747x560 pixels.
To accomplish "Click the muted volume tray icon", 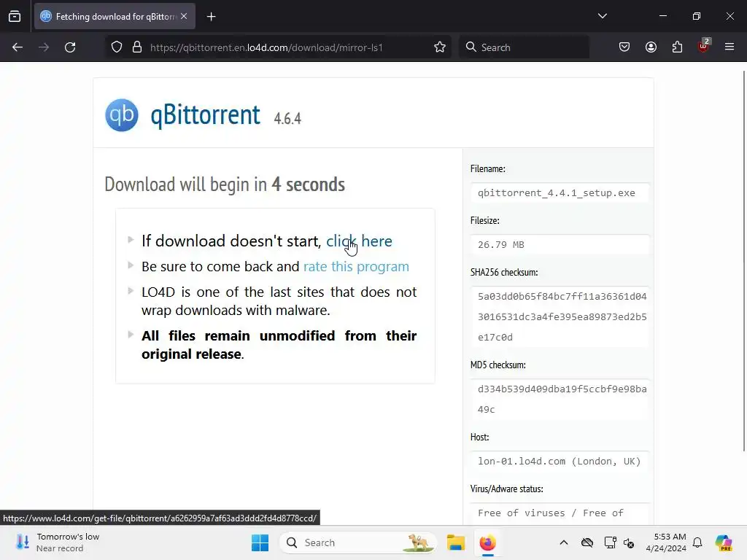I will (629, 542).
